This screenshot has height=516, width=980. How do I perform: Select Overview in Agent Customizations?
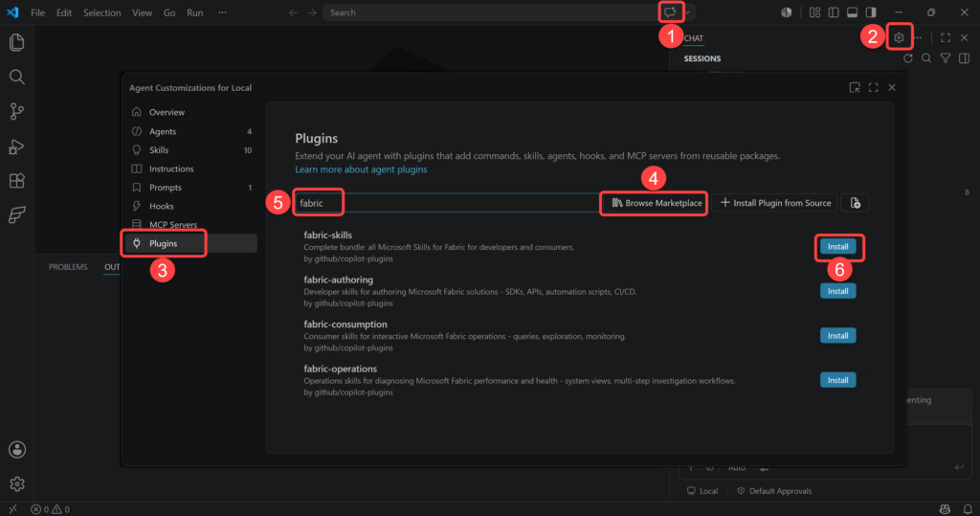tap(190, 112)
